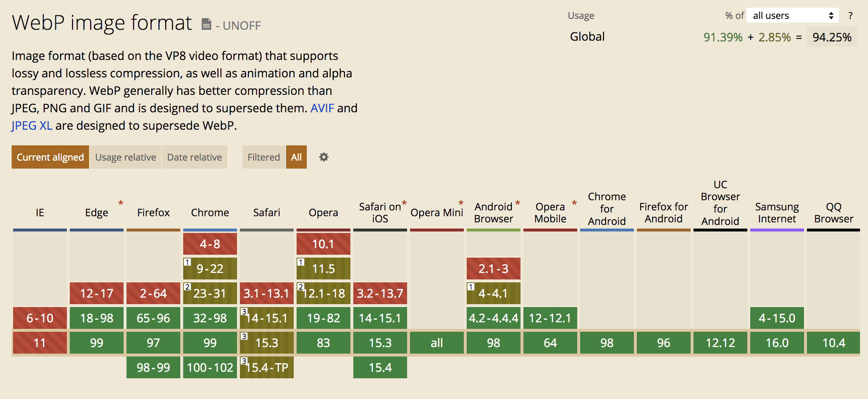The height and width of the screenshot is (399, 868).
Task: Select the All toggle button
Action: point(296,157)
